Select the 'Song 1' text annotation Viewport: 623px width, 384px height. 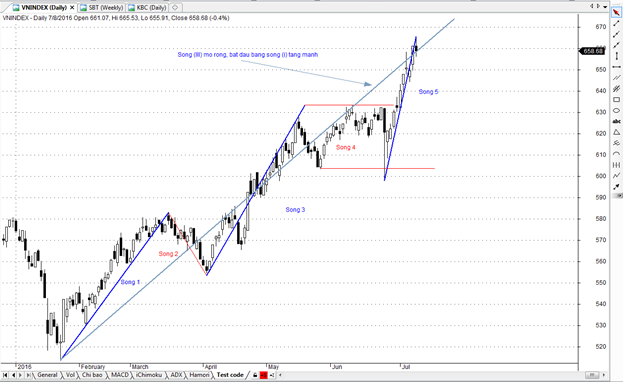130,282
